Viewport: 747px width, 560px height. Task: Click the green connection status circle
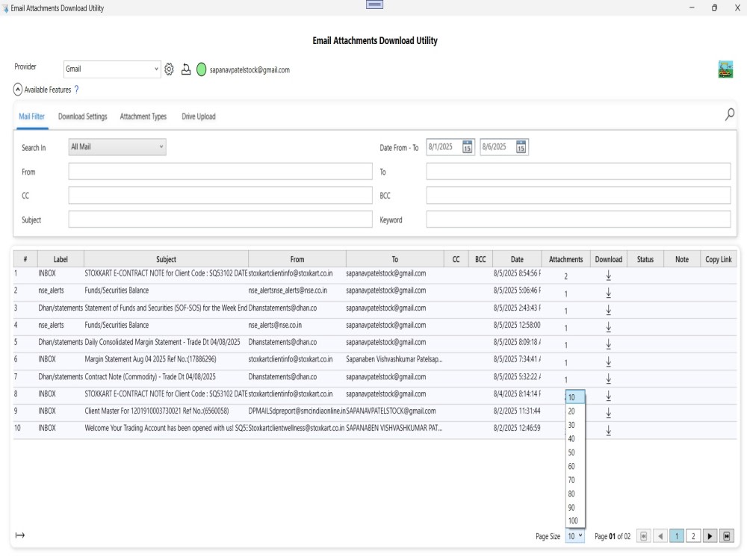click(202, 69)
